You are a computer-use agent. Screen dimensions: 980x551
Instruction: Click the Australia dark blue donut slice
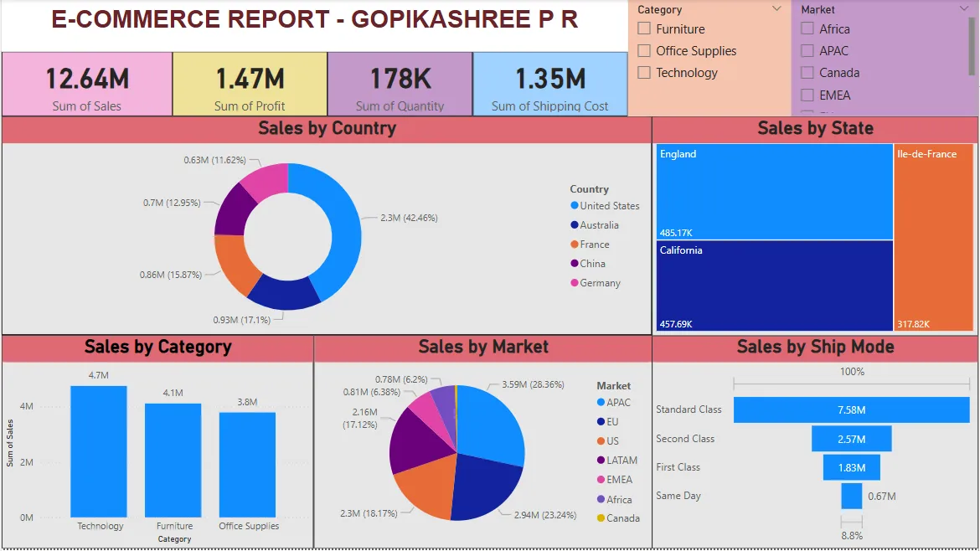click(286, 294)
